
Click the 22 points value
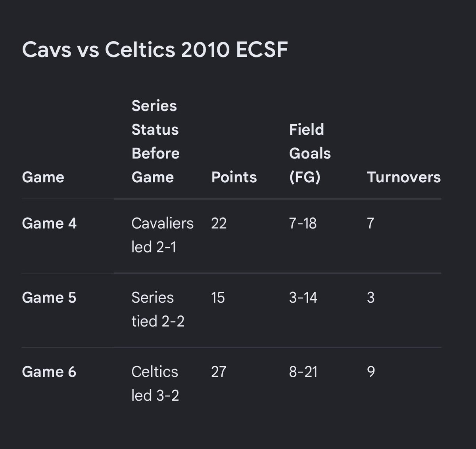(219, 224)
